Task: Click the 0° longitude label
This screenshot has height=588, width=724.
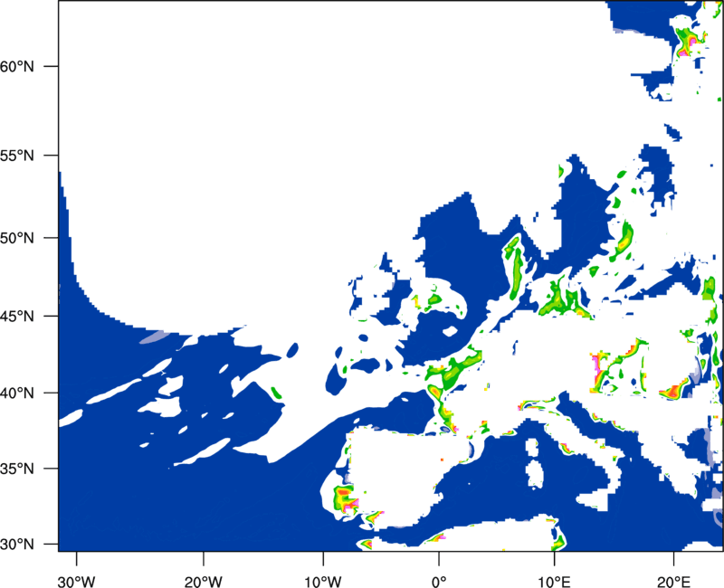Action: (x=439, y=582)
